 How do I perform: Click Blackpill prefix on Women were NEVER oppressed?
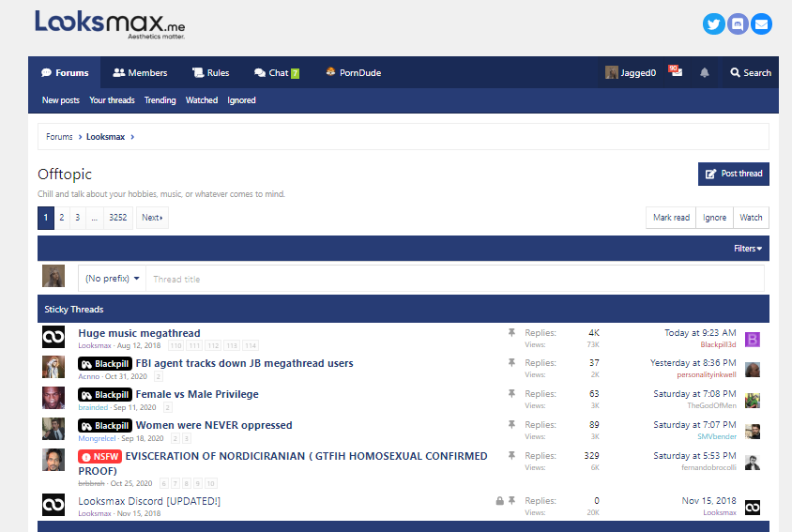(105, 426)
